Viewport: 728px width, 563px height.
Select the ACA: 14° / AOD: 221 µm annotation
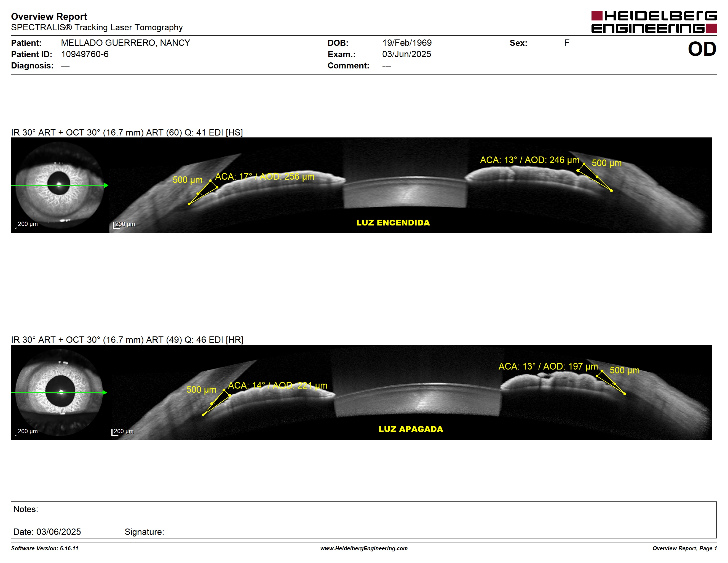pyautogui.click(x=278, y=386)
